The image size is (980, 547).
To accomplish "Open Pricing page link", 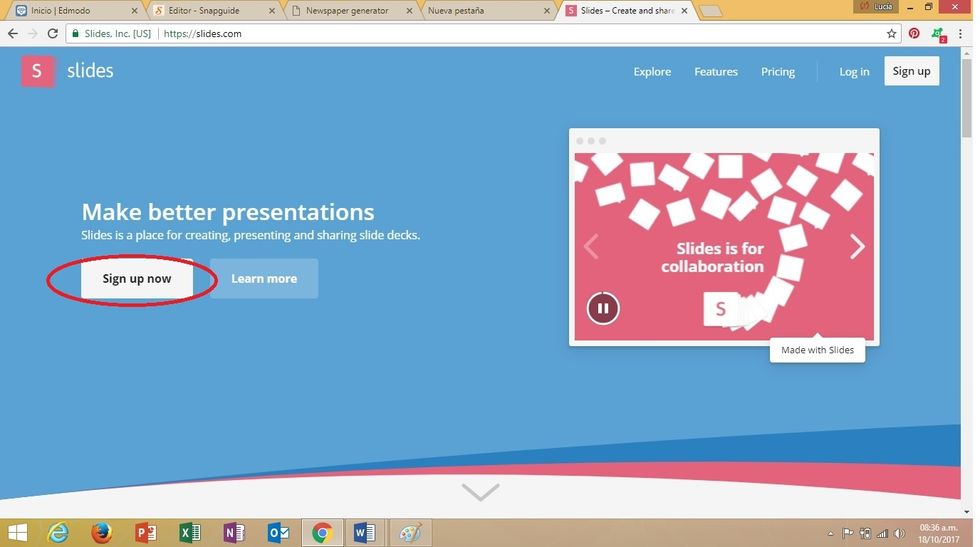I will 778,71.
